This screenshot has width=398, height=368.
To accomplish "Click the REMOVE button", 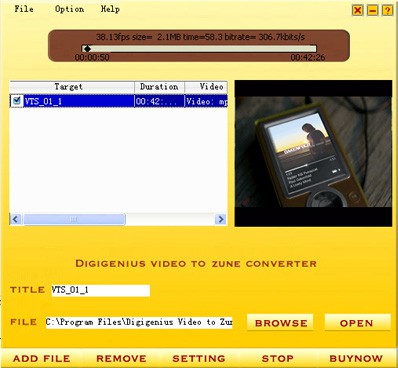I will pyautogui.click(x=121, y=358).
